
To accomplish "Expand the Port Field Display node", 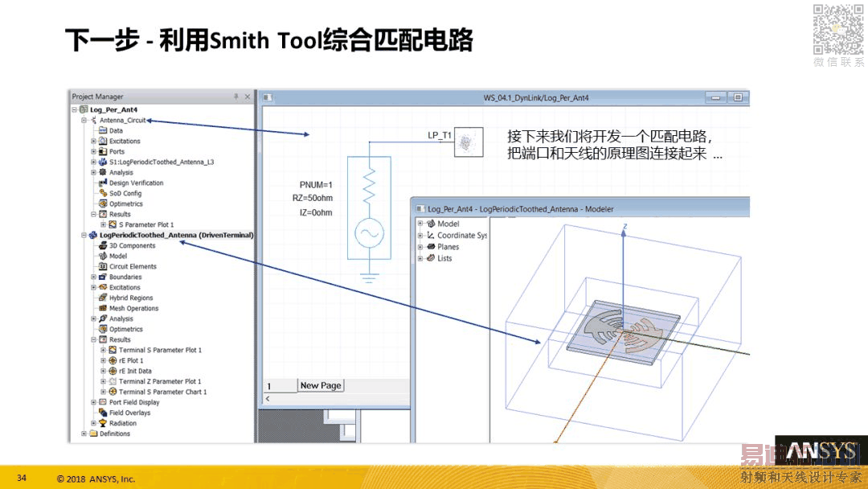I will (93, 403).
